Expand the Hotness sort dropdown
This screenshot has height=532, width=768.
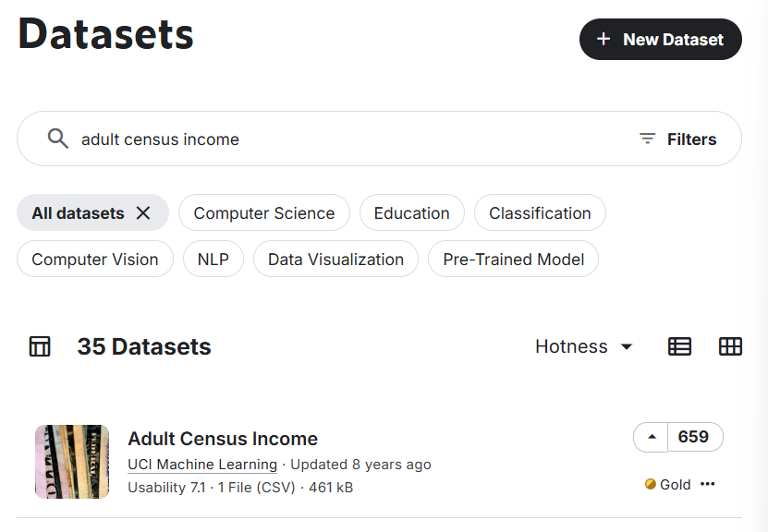584,346
